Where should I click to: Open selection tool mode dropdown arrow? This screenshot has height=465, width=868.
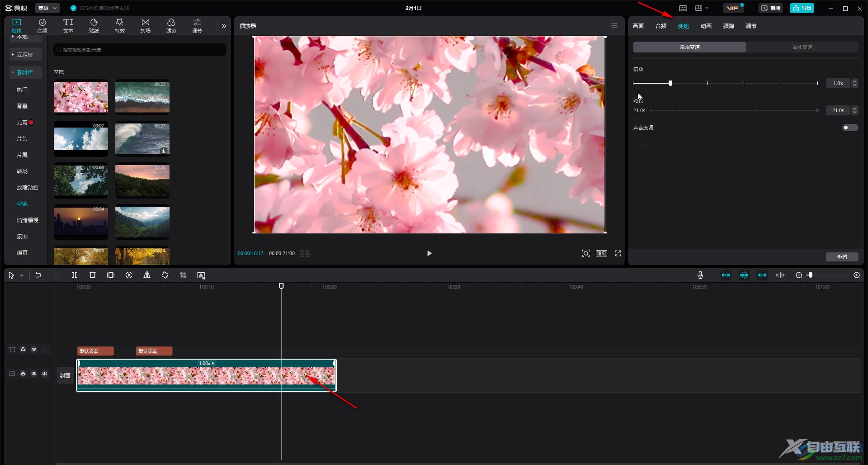point(21,275)
